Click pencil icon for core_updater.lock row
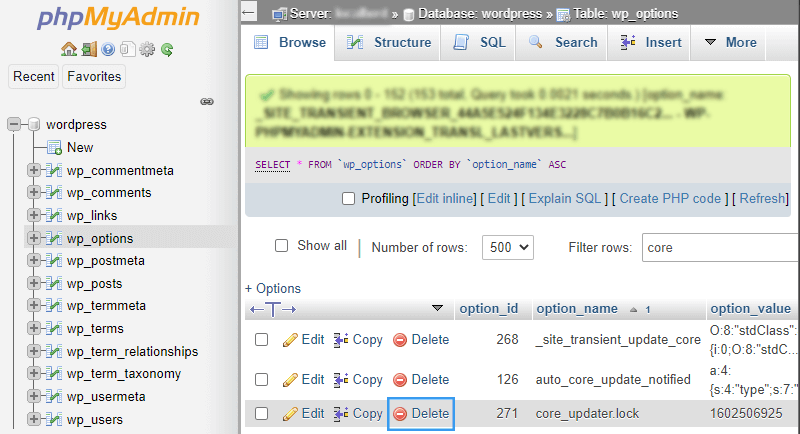 pyautogui.click(x=290, y=414)
